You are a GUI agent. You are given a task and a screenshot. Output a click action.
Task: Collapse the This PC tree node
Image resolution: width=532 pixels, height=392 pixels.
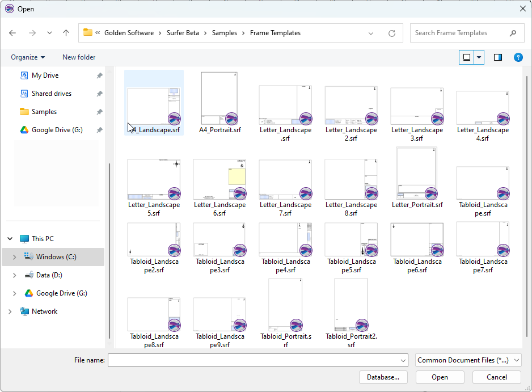[x=10, y=239]
